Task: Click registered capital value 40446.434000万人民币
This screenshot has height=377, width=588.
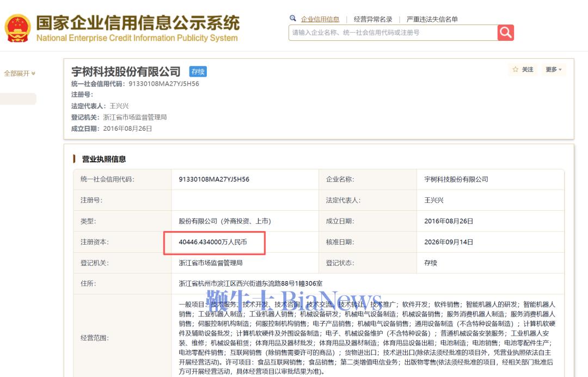Action: tap(213, 242)
